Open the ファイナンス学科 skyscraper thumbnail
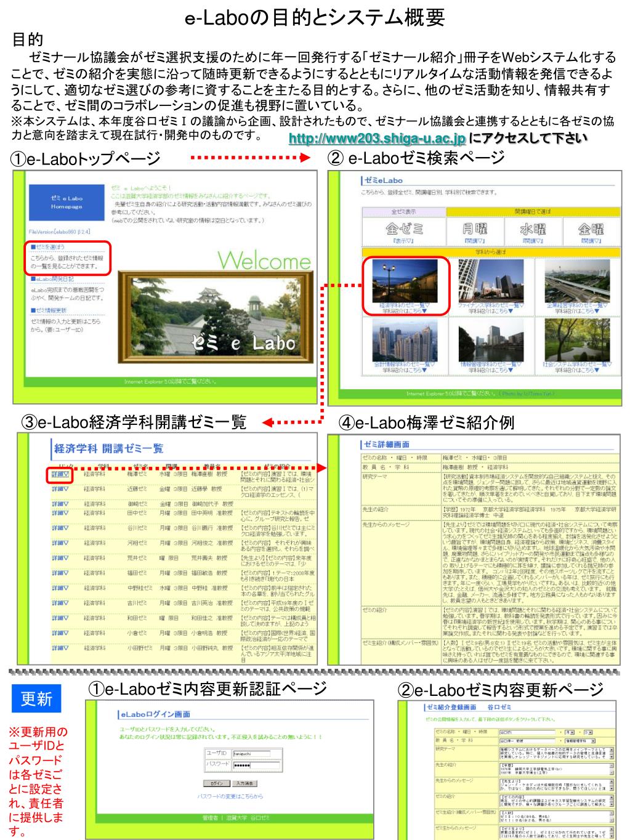This screenshot has height=840, width=630. [x=490, y=281]
